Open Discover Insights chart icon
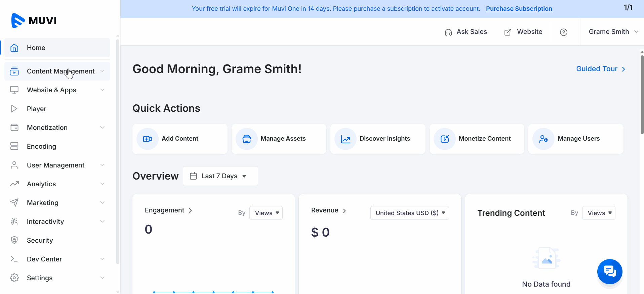 346,139
